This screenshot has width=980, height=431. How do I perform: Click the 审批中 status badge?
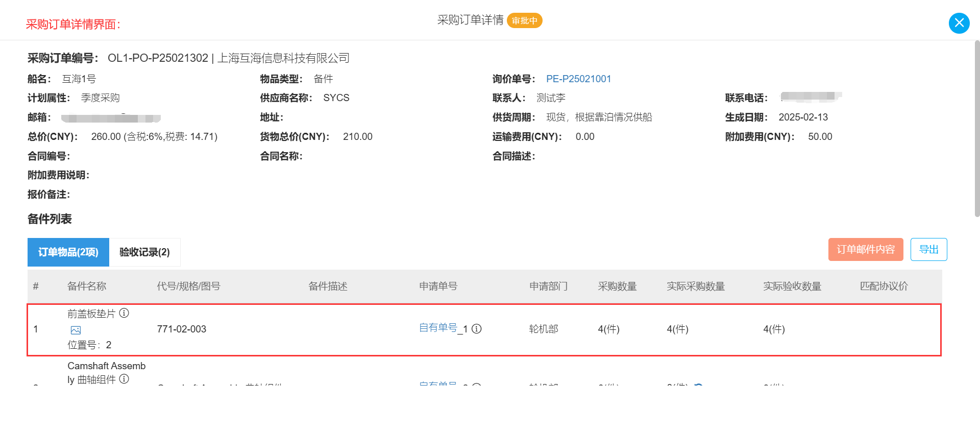pyautogui.click(x=524, y=20)
